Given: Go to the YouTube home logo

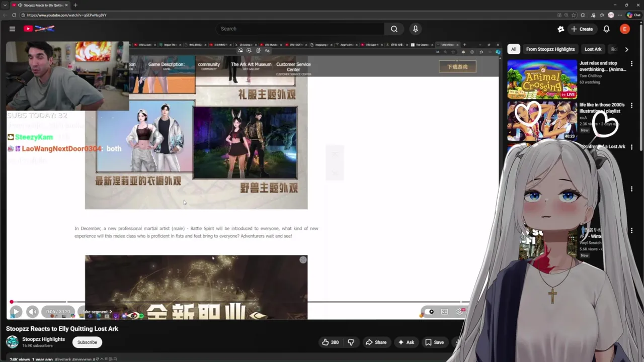Looking at the screenshot, I should coord(39,29).
